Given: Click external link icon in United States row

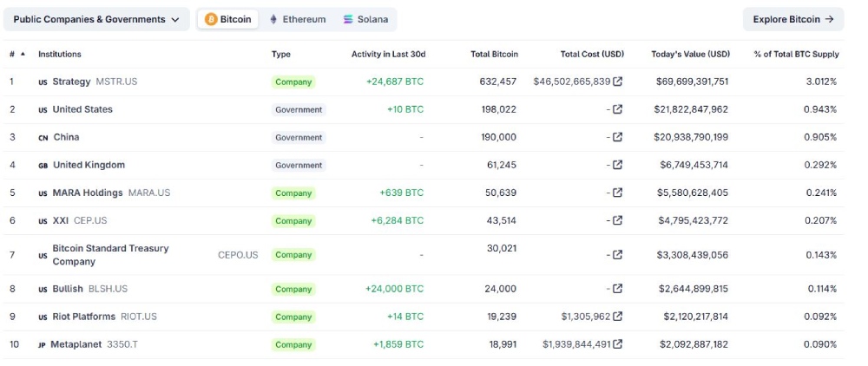Looking at the screenshot, I should coord(617,109).
